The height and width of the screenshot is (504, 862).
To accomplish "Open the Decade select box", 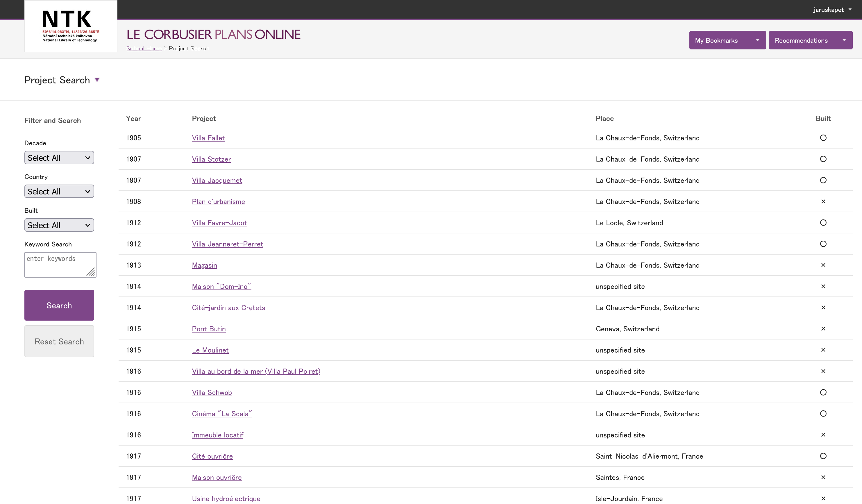I will point(59,158).
